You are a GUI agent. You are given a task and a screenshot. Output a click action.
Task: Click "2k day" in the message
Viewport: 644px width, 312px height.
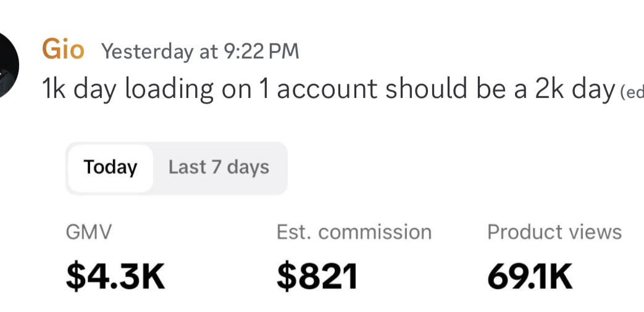click(x=574, y=90)
